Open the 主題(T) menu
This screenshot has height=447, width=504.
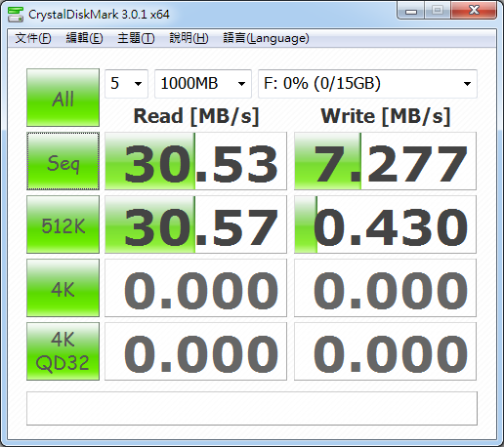[x=136, y=38]
